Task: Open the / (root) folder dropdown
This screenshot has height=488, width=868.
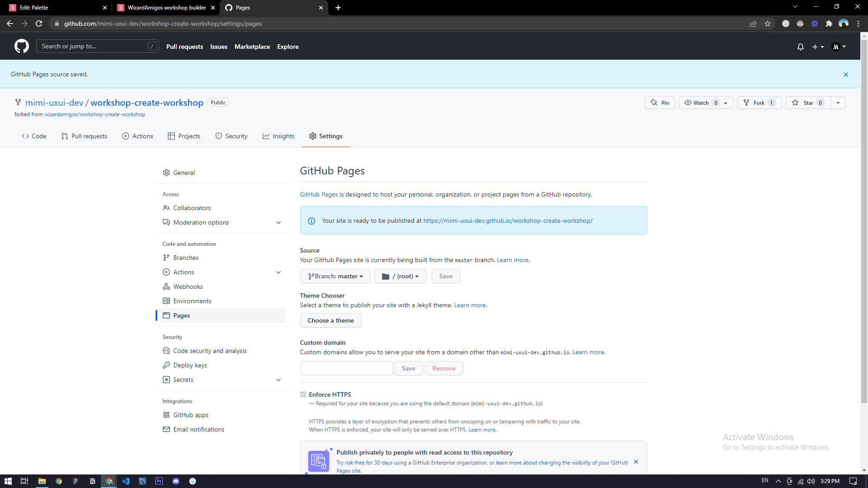Action: [400, 276]
